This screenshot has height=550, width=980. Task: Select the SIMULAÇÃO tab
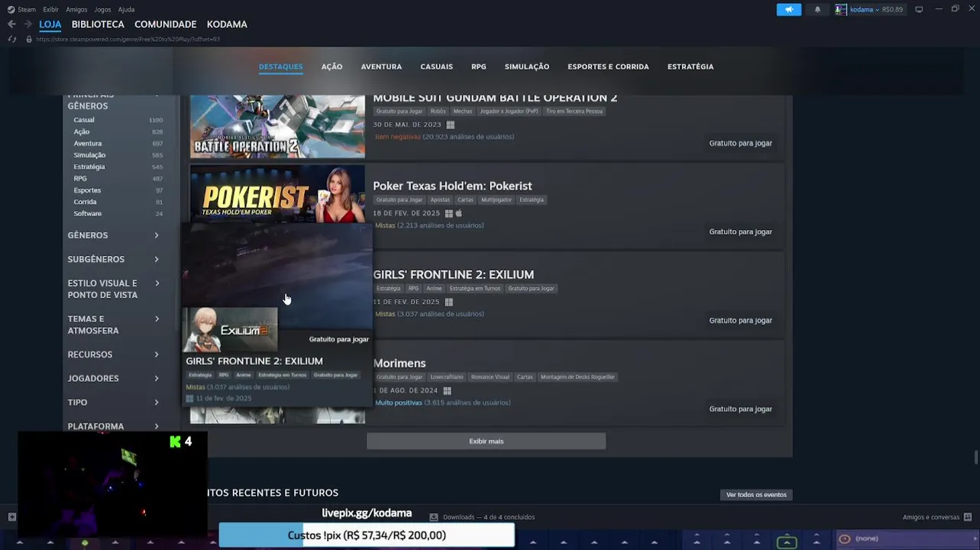(x=527, y=66)
